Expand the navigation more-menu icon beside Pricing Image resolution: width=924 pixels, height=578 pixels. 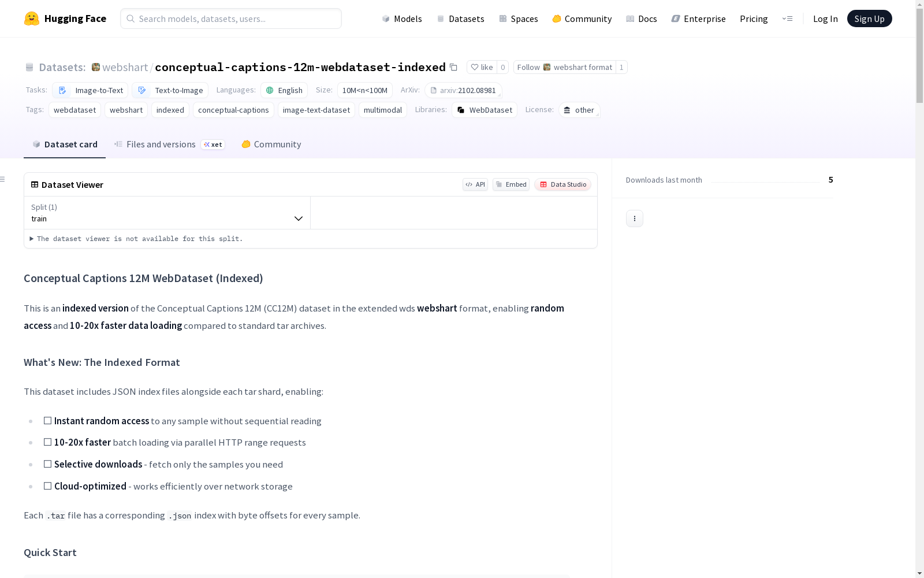click(787, 18)
